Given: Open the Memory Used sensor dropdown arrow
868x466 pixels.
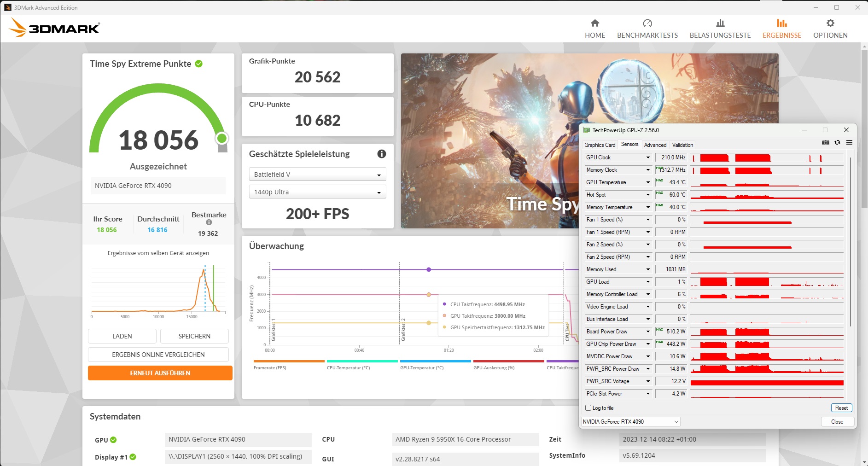Looking at the screenshot, I should (x=648, y=269).
